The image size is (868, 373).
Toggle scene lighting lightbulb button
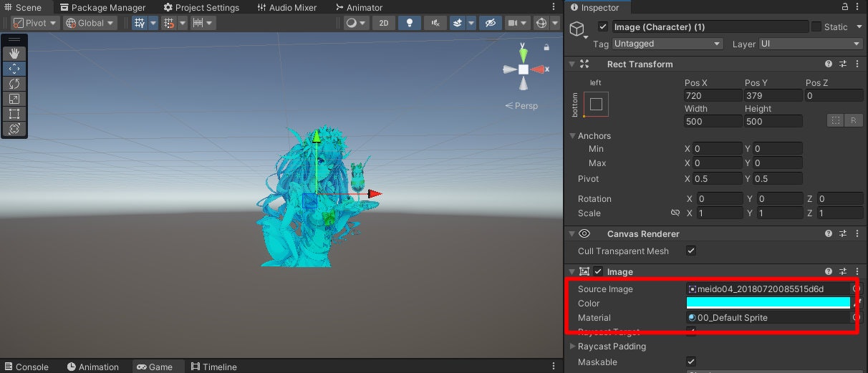point(409,23)
